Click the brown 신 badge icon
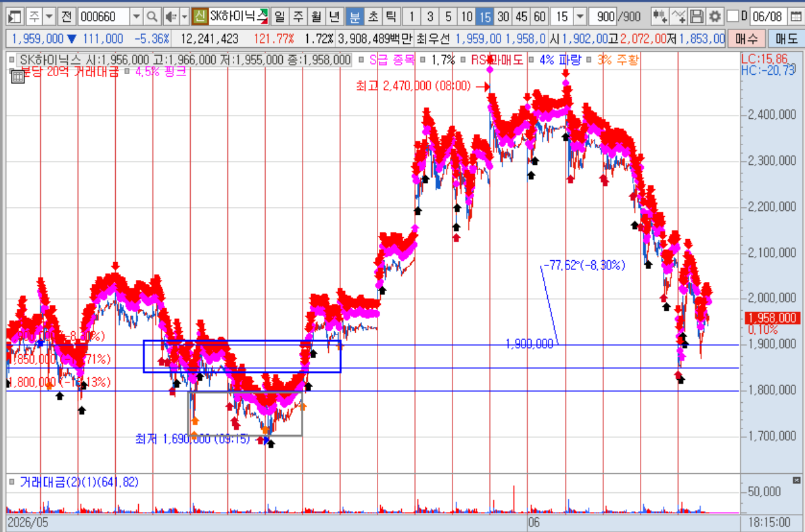The width and height of the screenshot is (805, 532). (x=200, y=16)
